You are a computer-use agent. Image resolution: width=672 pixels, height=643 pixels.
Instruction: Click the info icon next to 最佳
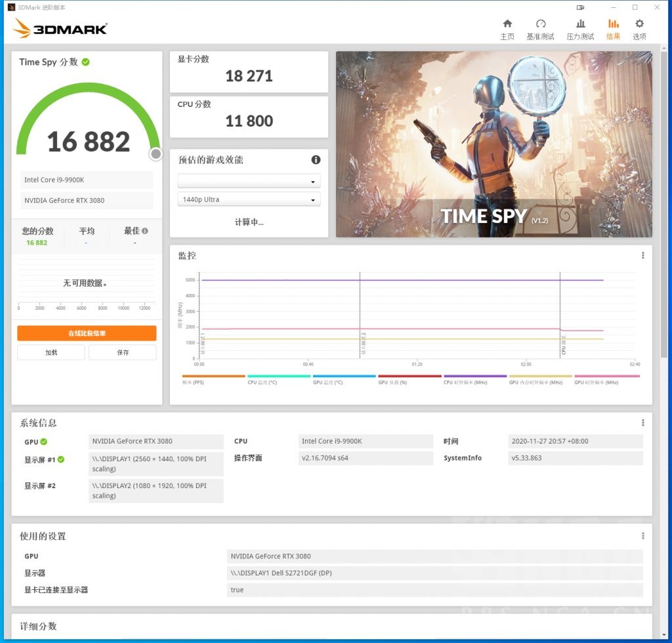[x=145, y=231]
